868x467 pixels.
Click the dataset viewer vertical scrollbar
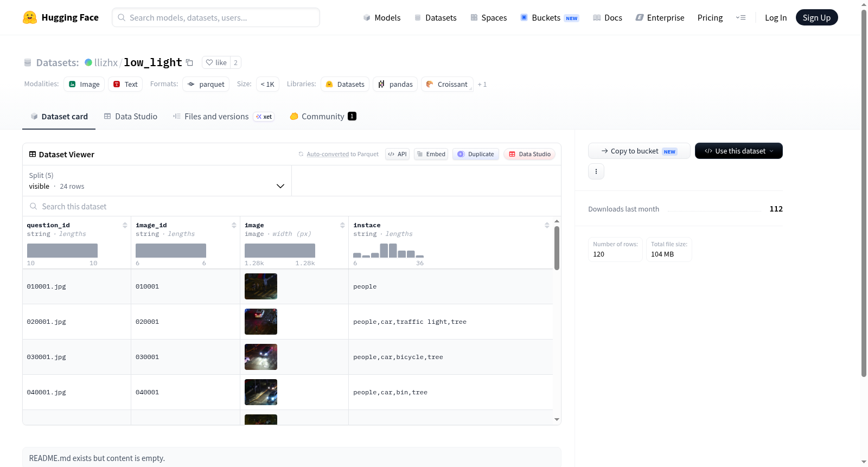(557, 248)
